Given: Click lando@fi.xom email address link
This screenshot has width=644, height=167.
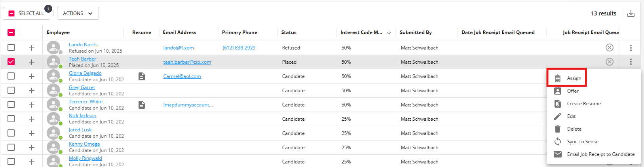Looking at the screenshot, I should [179, 48].
